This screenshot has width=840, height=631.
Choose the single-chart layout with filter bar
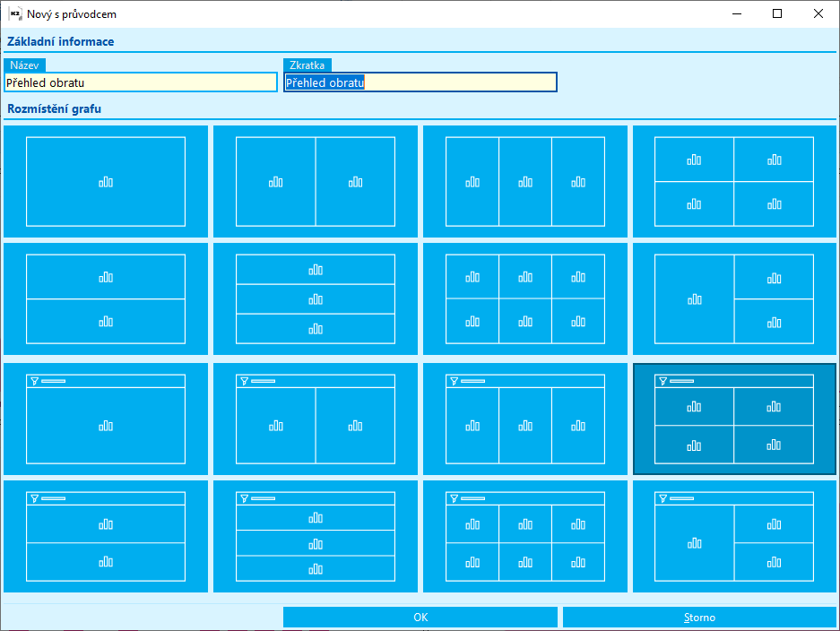click(x=106, y=419)
